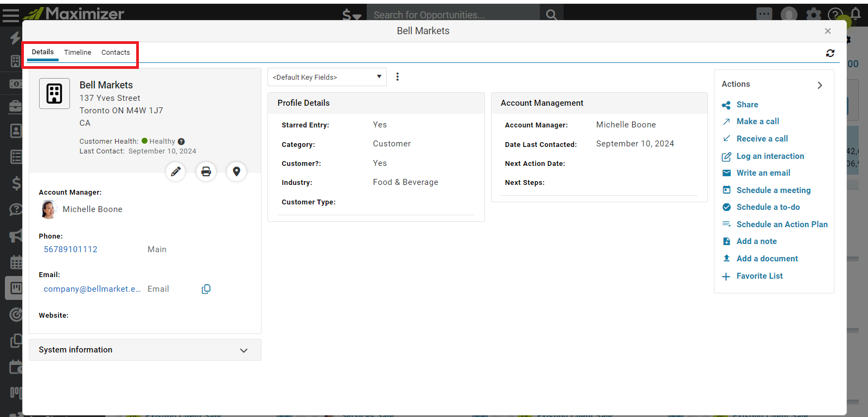Collapse the Actions panel chevron
868x417 pixels.
pos(820,85)
